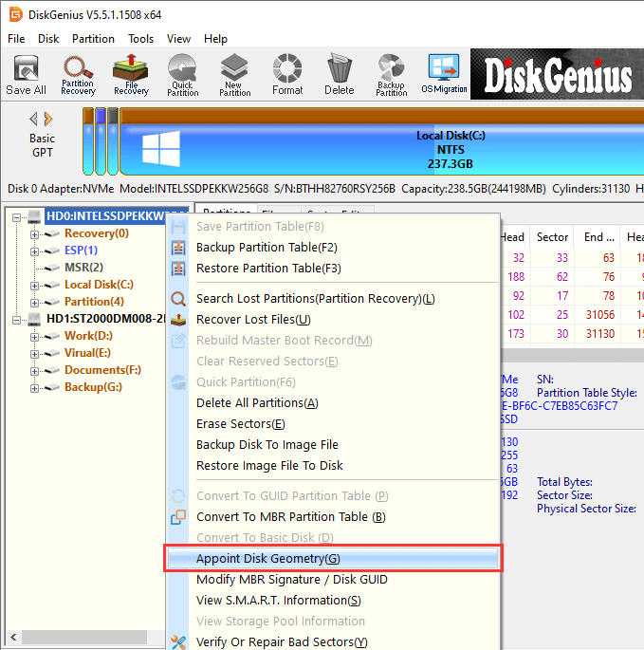Expand the Recovery(0) tree node
Image resolution: width=644 pixels, height=650 pixels.
click(35, 233)
